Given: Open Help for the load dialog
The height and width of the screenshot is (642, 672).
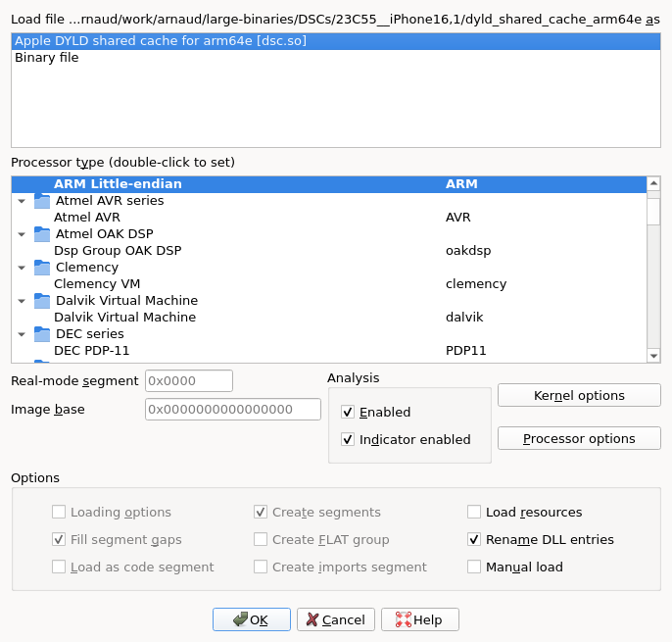Looking at the screenshot, I should (420, 619).
